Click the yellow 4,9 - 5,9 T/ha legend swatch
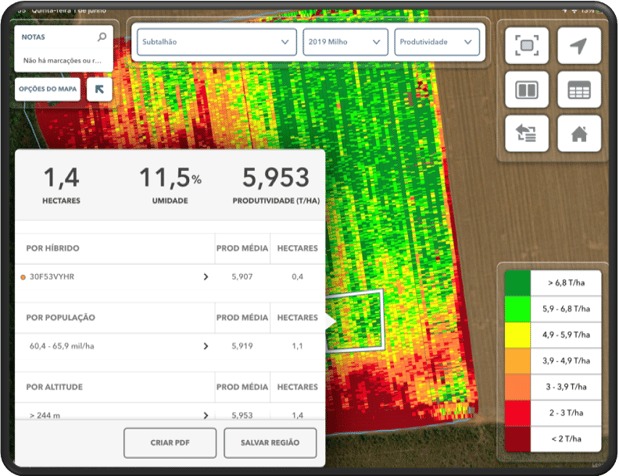The height and width of the screenshot is (476, 619). tap(517, 333)
